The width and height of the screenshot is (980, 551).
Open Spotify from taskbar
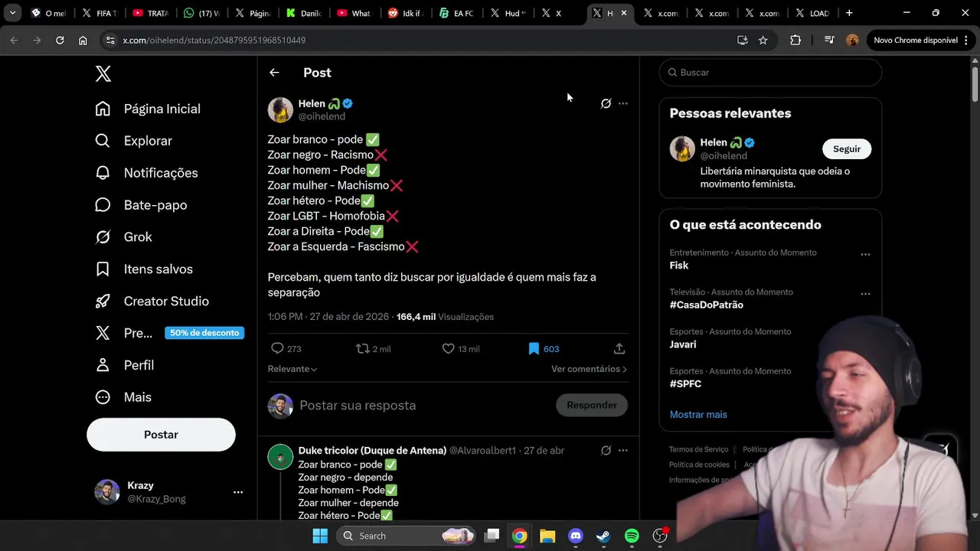point(632,536)
